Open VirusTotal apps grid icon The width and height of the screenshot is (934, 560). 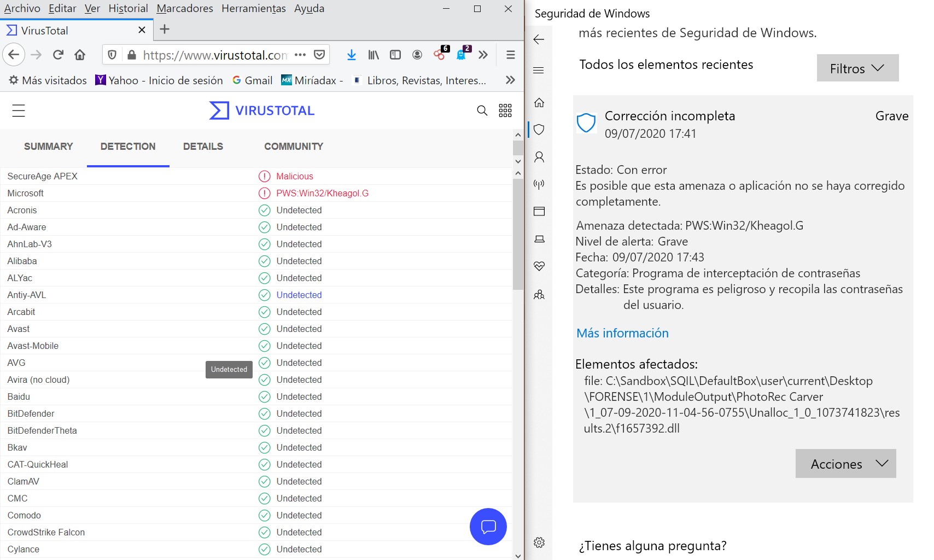505,110
